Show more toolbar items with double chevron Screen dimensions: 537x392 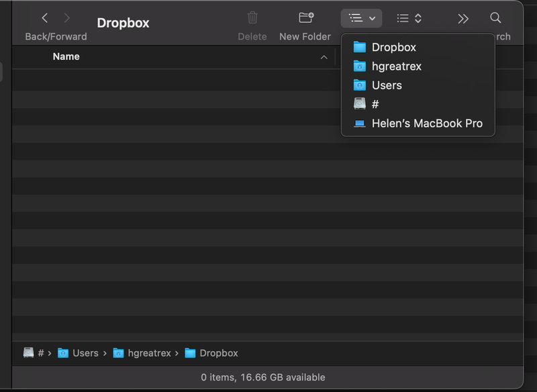click(463, 18)
